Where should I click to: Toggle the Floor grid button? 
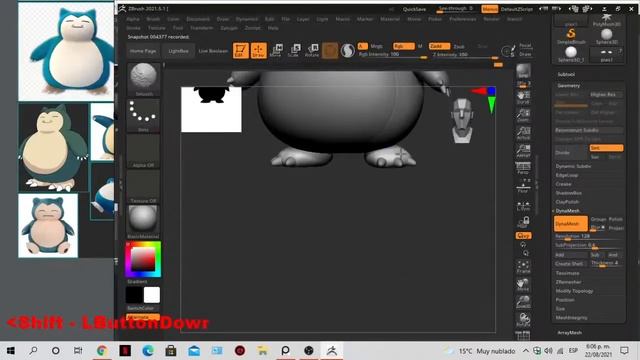[523, 186]
